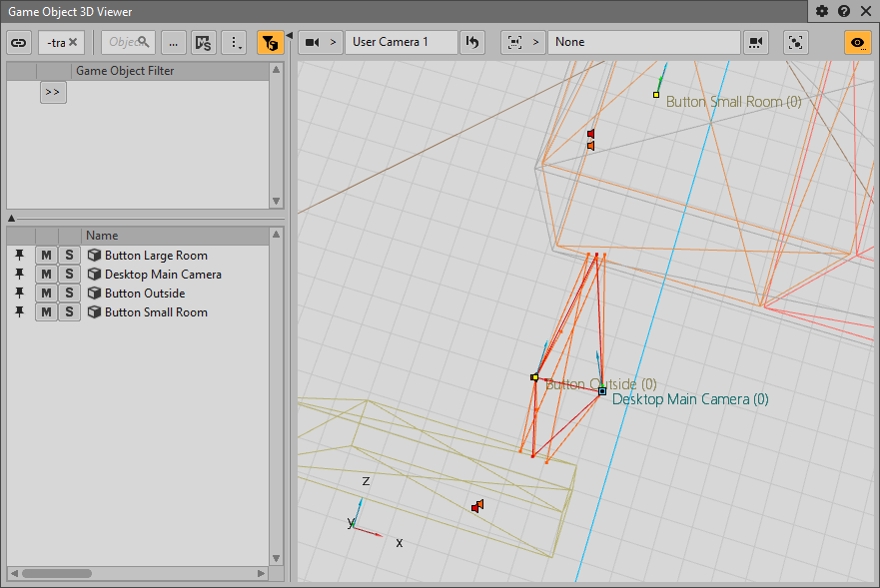Mute the Desktop Main Camera object
The width and height of the screenshot is (880, 588).
pyautogui.click(x=47, y=275)
